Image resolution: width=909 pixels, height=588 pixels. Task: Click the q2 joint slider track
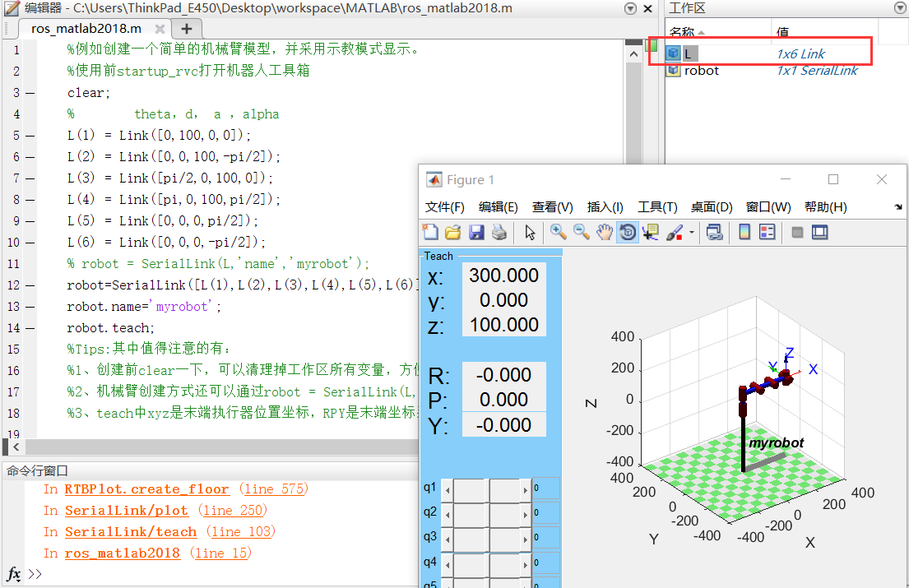pyautogui.click(x=486, y=515)
